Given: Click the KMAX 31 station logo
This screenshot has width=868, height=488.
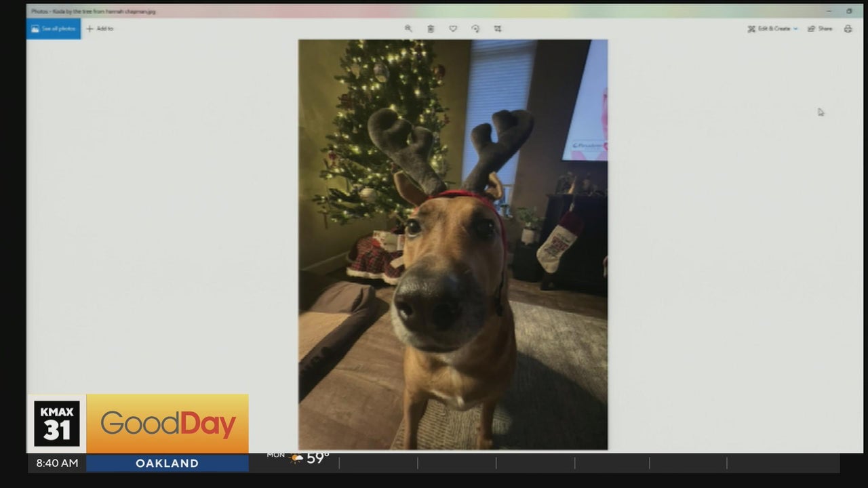Looking at the screenshot, I should 57,424.
